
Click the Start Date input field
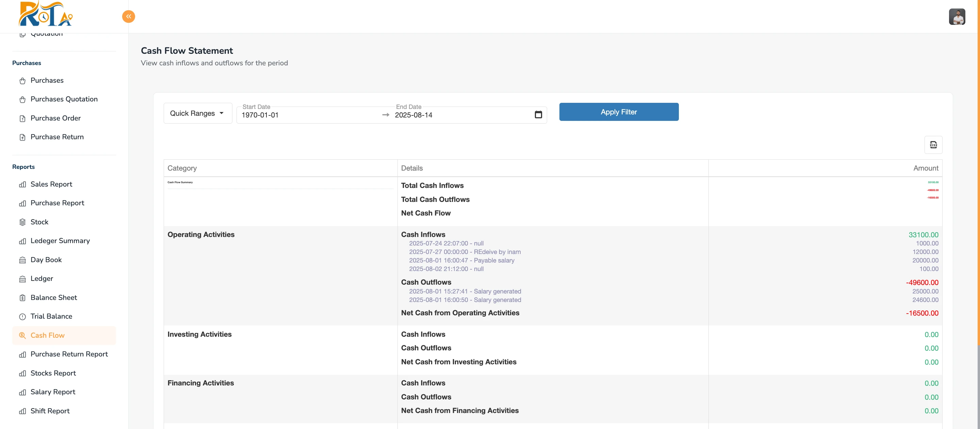(308, 115)
